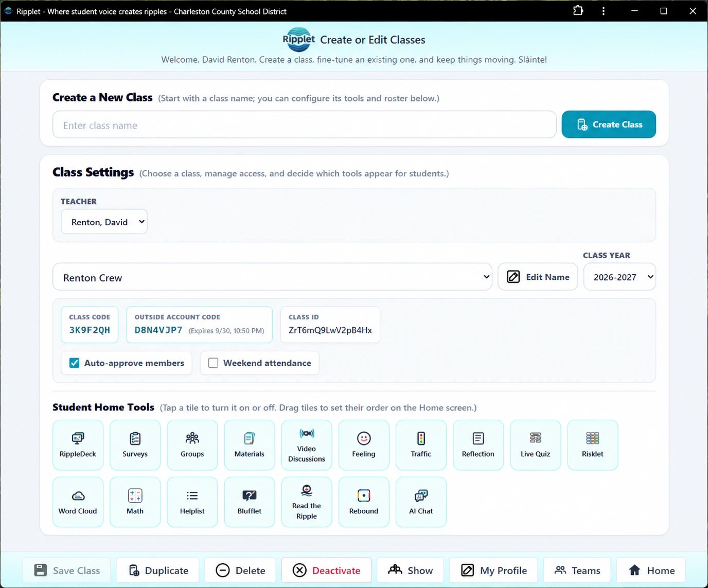Click the Create Class button
This screenshot has height=588, width=708.
pyautogui.click(x=609, y=124)
